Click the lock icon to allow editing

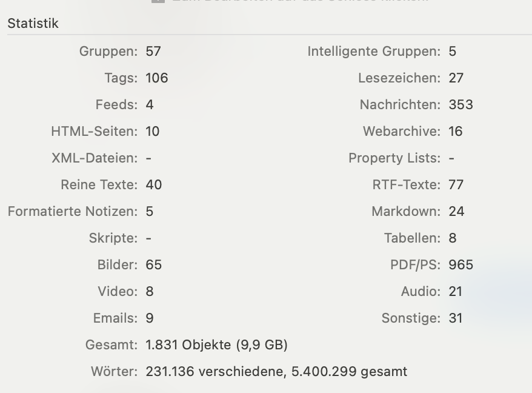[x=158, y=1]
